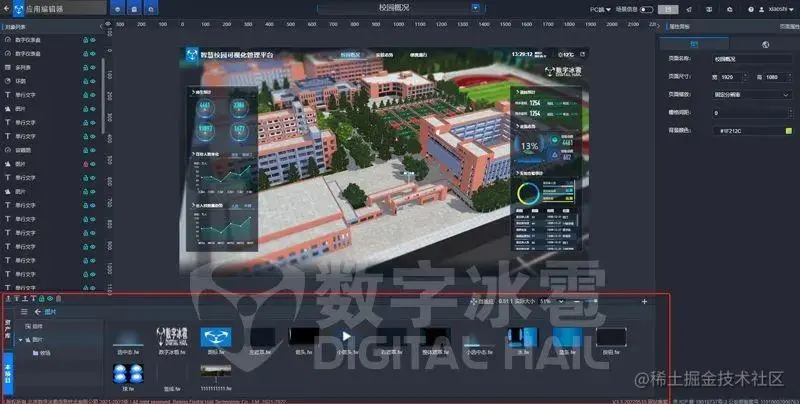Viewport: 800px width, 404px height.
Task: Click the background color swatch beside the hex value
Action: (789, 131)
